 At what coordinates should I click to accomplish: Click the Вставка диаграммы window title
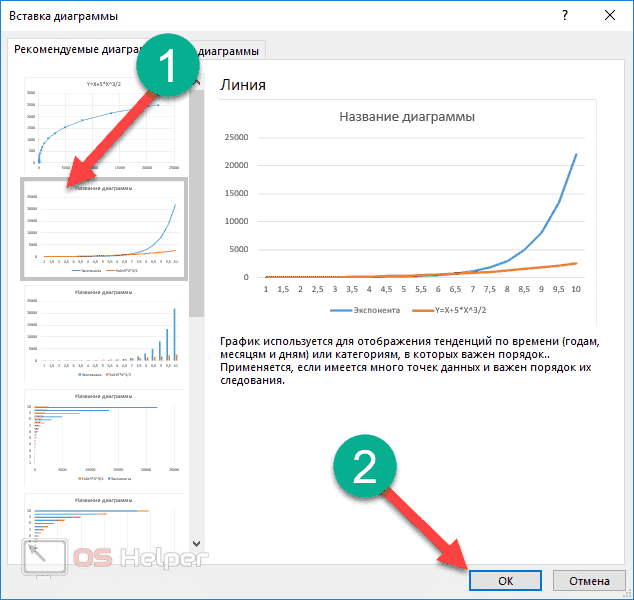point(63,16)
